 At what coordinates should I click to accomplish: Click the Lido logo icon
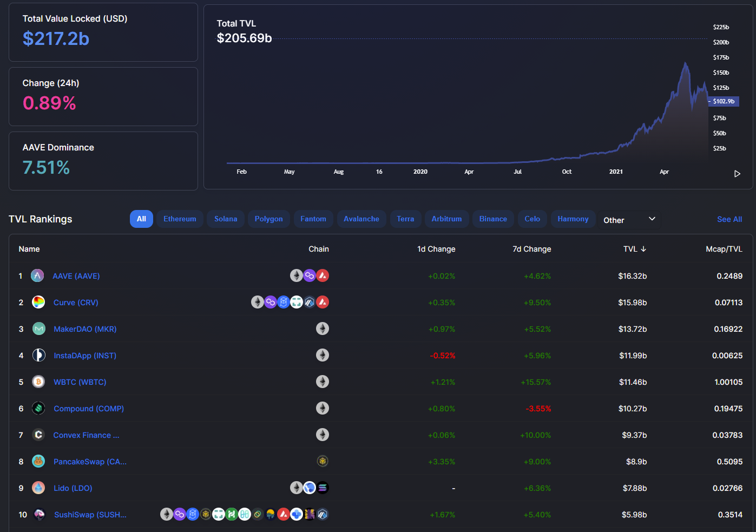38,488
